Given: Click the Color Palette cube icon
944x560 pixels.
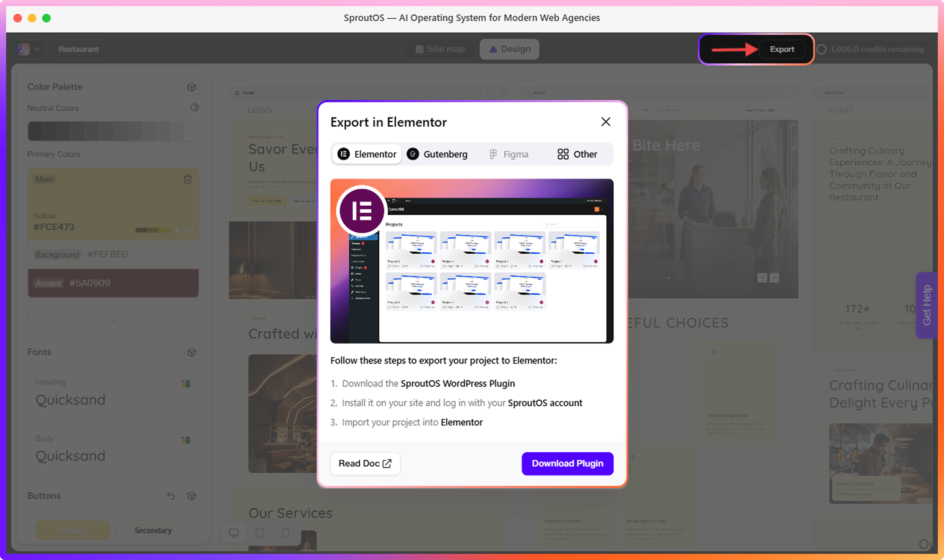Looking at the screenshot, I should coord(191,87).
